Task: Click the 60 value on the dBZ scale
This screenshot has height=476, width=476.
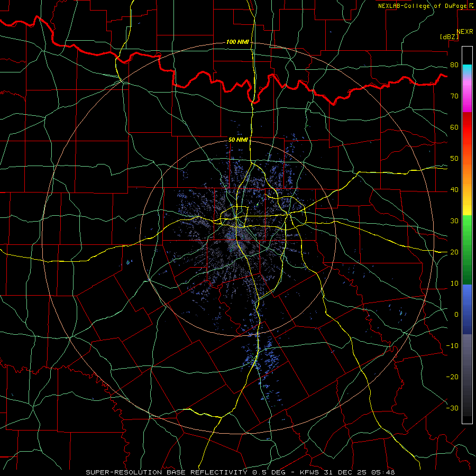Action: pos(454,127)
